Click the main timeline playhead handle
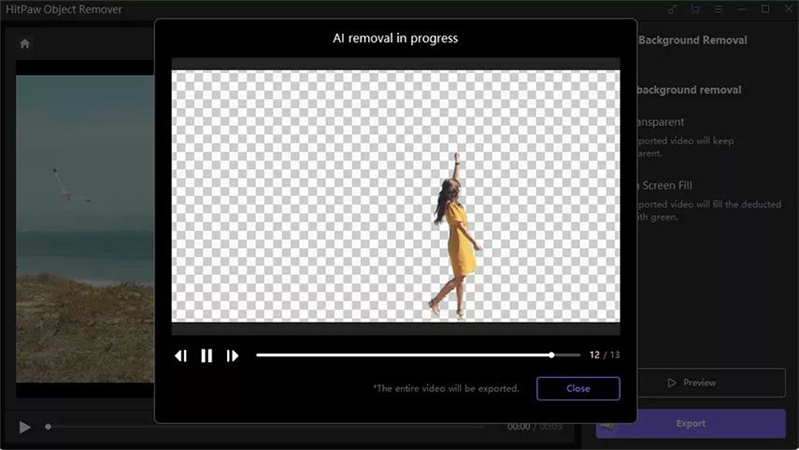Image resolution: width=799 pixels, height=450 pixels. 48,427
